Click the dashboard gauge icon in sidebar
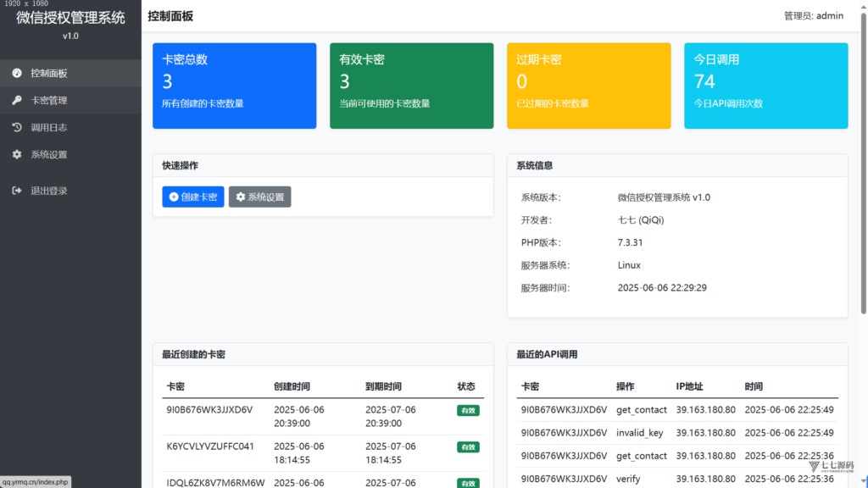 tap(17, 73)
